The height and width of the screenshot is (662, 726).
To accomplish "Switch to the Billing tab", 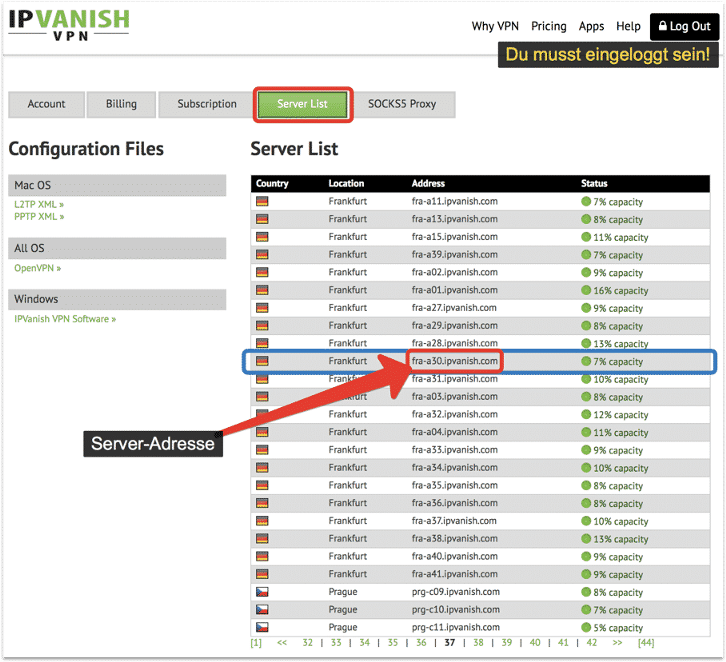I will (122, 104).
